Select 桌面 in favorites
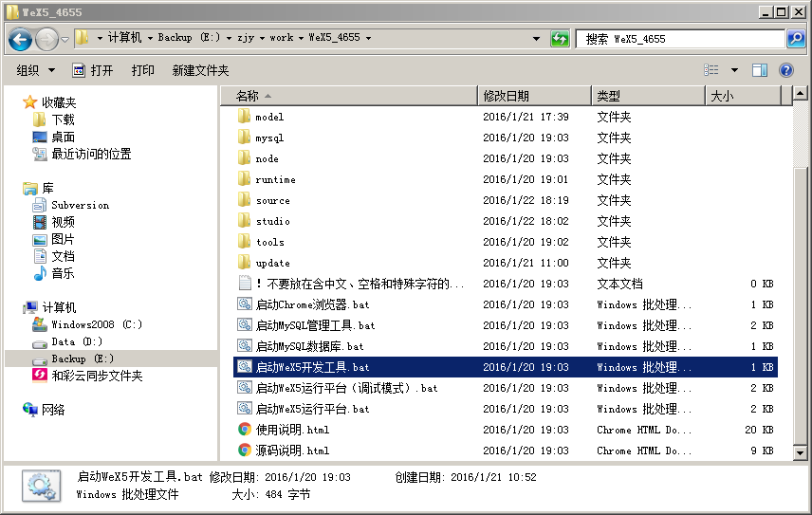Screen dimensions: 812x515 click(54, 137)
